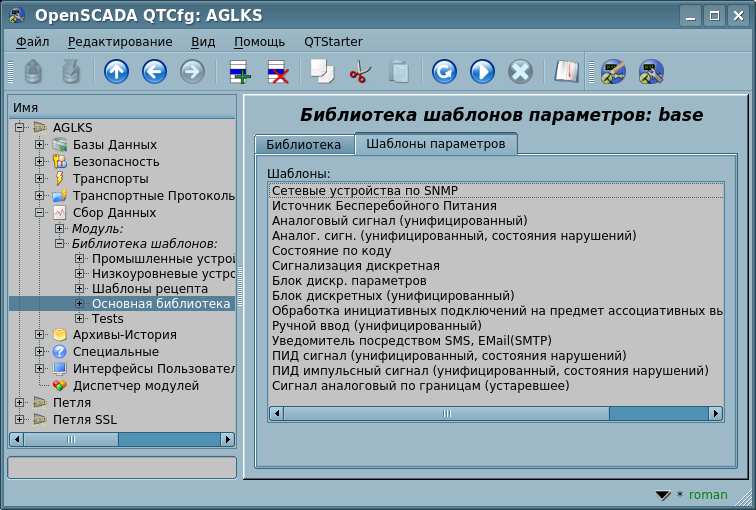Collapse the AGLKS root node
Image resolution: width=756 pixels, height=510 pixels.
(x=20, y=128)
